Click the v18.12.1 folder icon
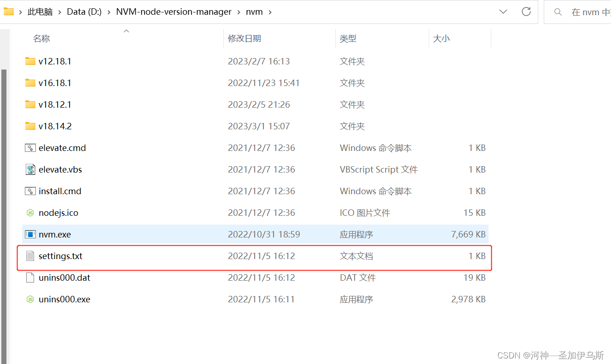The image size is (611, 364). [30, 104]
